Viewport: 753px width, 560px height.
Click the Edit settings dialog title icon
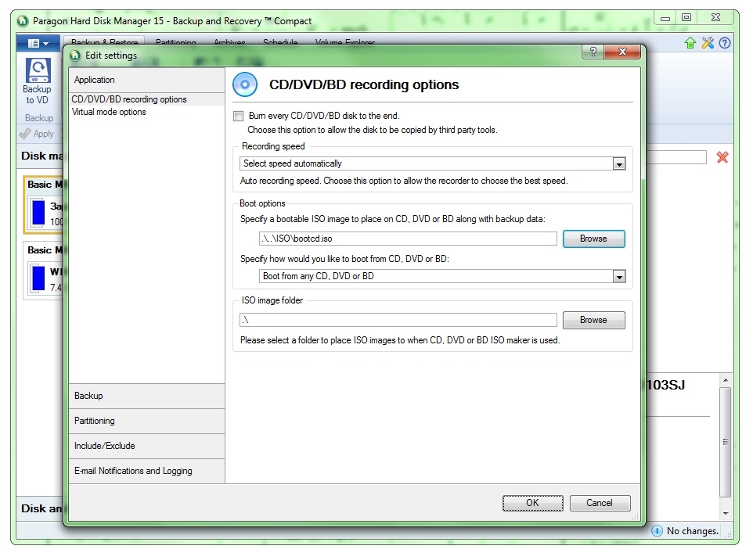[x=75, y=56]
